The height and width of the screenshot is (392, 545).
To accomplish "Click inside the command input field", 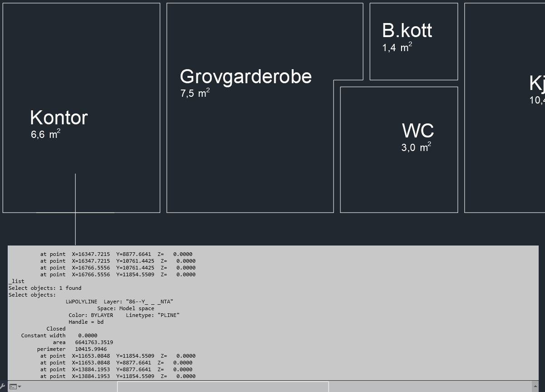I will [x=222, y=387].
